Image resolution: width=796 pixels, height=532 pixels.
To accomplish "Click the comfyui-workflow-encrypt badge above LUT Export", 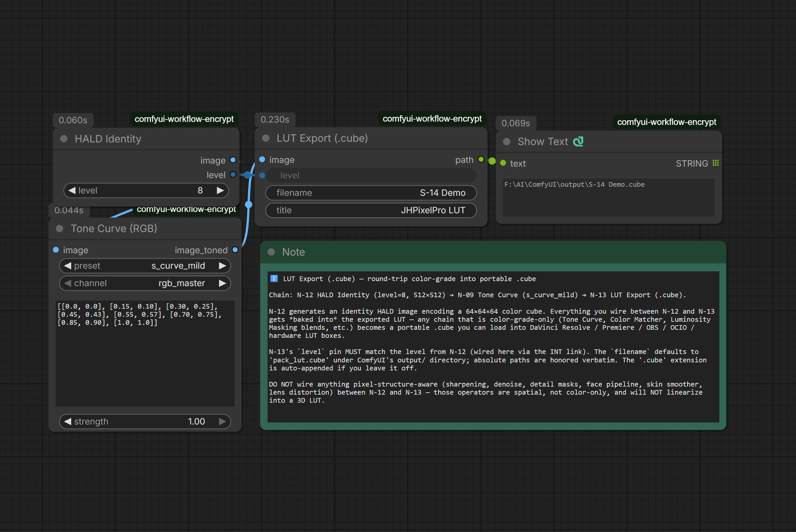I will point(432,119).
